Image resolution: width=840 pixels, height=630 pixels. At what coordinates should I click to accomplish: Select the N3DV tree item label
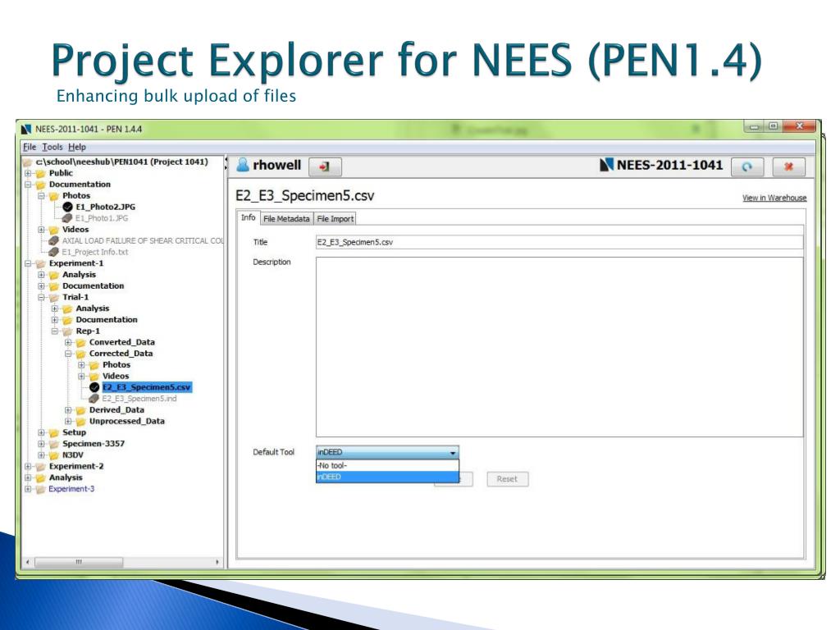click(x=73, y=454)
